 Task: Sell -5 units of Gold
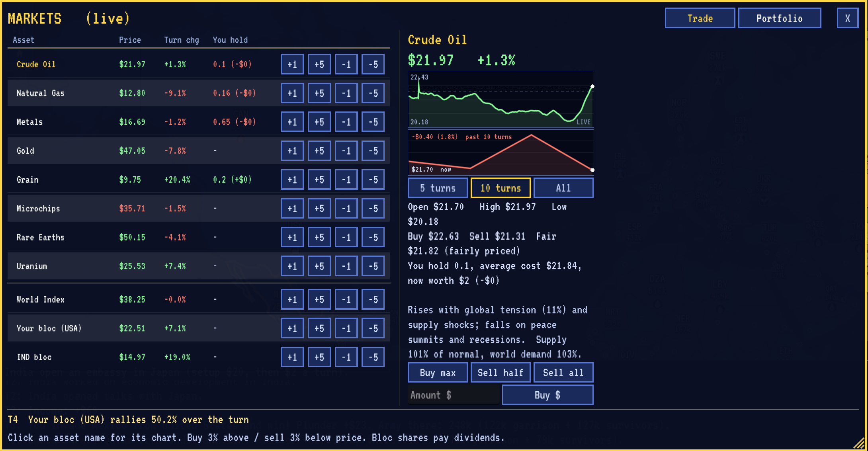[x=373, y=151]
